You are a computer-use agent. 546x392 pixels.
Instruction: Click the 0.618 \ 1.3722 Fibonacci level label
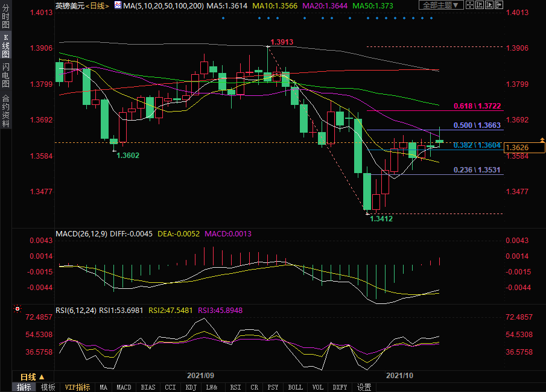pos(477,106)
